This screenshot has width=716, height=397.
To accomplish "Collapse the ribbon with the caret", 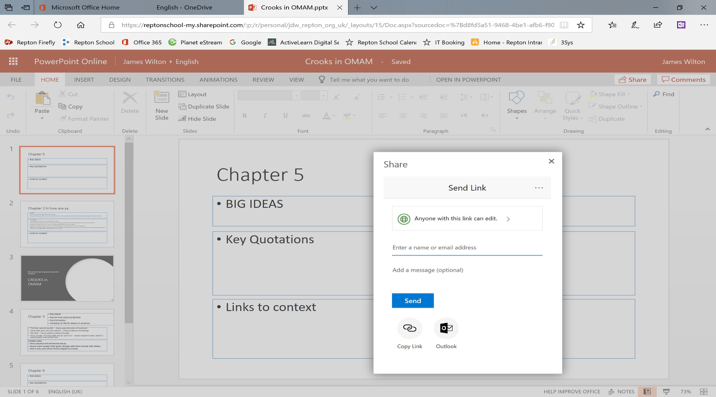I will coord(707,130).
